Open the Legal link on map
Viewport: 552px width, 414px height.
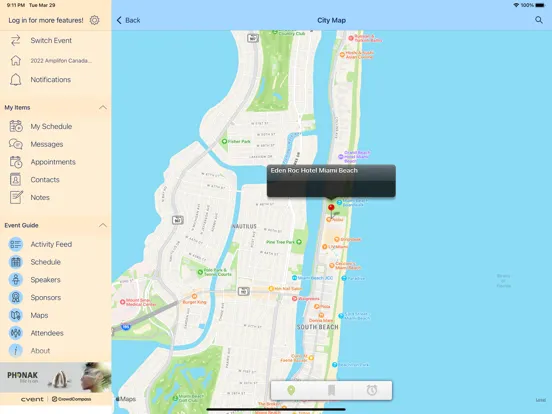click(541, 400)
